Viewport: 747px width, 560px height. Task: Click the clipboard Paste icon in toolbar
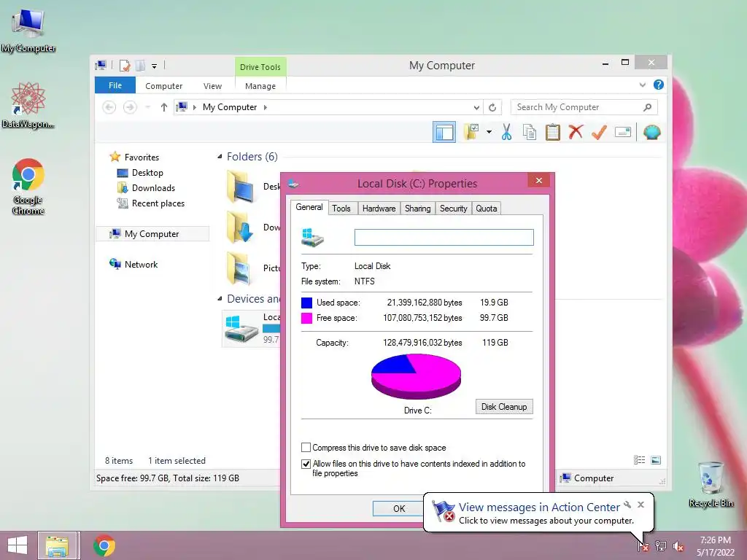click(x=553, y=133)
